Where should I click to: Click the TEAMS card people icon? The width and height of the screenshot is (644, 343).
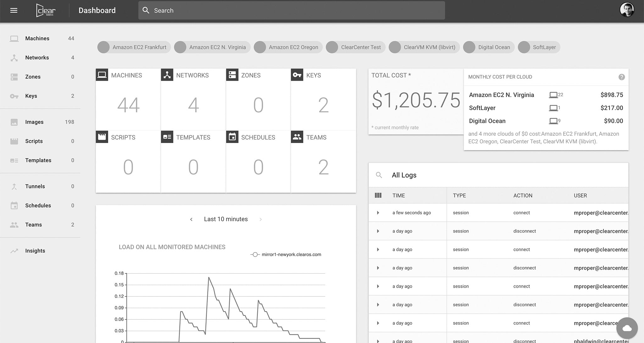pyautogui.click(x=297, y=137)
